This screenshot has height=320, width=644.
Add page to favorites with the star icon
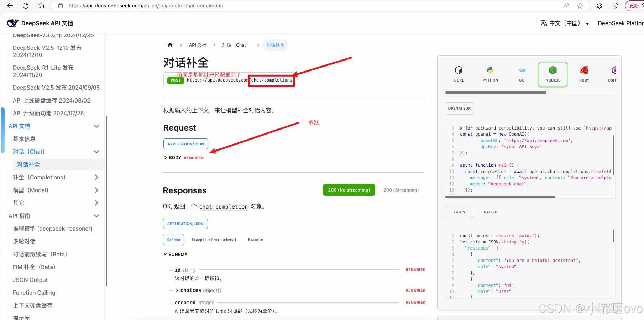[580, 6]
